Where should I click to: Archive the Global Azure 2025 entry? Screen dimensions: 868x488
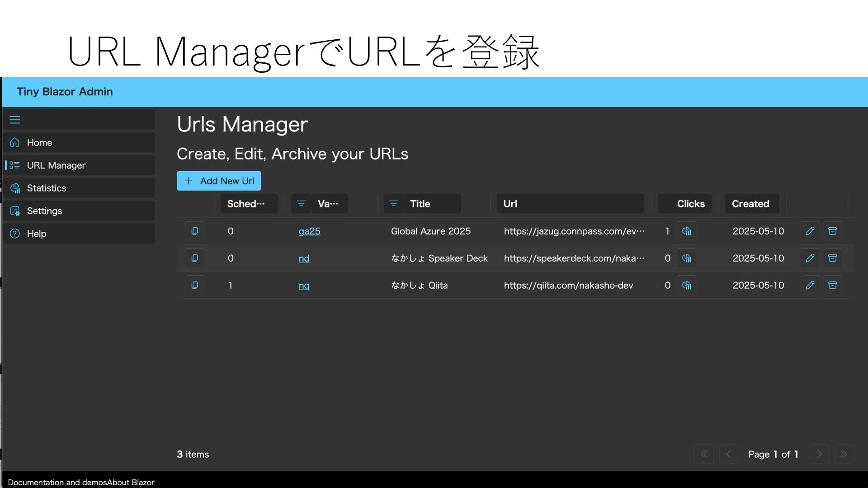point(832,231)
